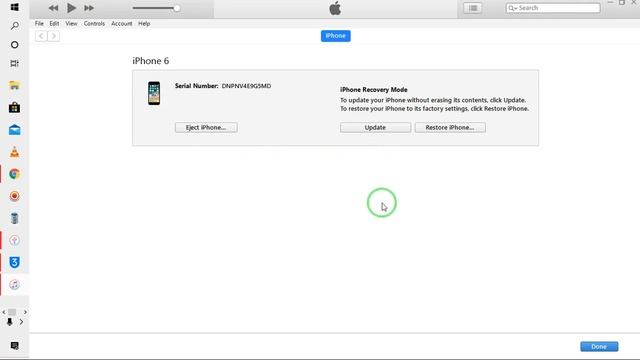Click the Search field magnifier dropdown
The image size is (640, 360).
pyautogui.click(x=513, y=8)
